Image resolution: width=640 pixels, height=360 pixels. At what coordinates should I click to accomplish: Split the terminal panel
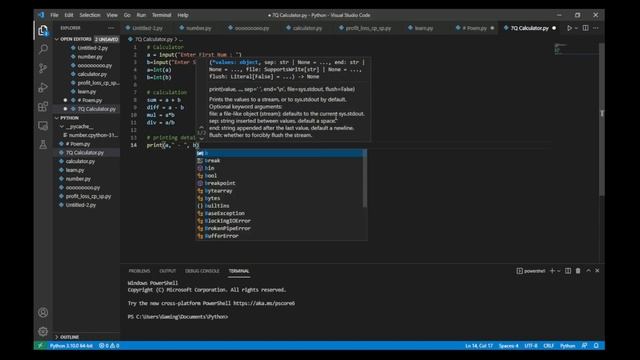coord(568,271)
